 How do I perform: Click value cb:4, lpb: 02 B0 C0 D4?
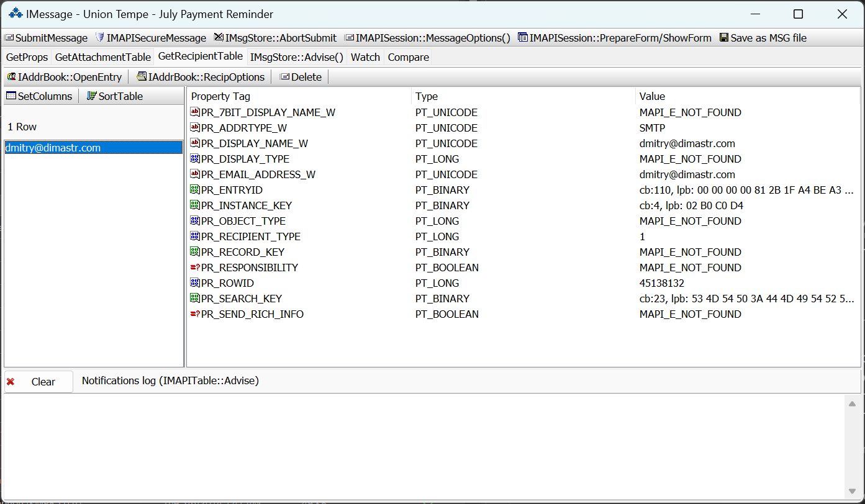[x=691, y=205]
